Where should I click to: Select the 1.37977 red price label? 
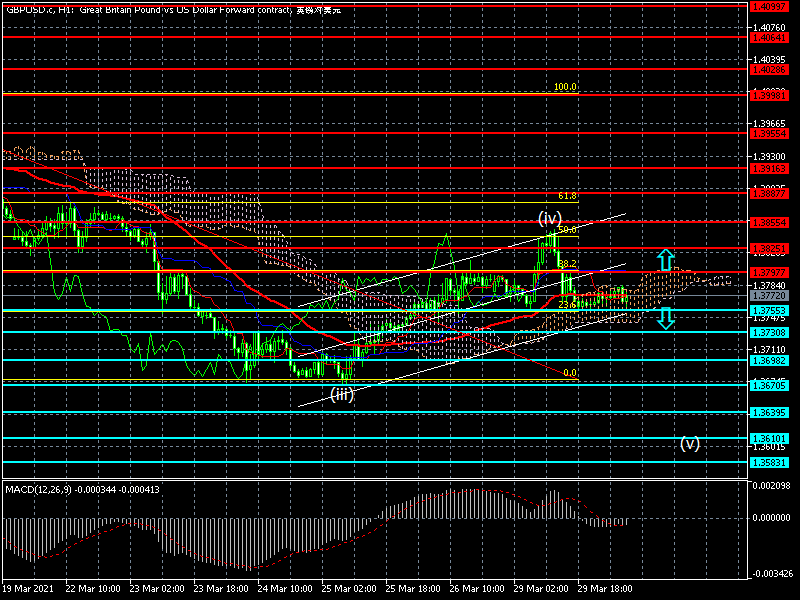[769, 273]
